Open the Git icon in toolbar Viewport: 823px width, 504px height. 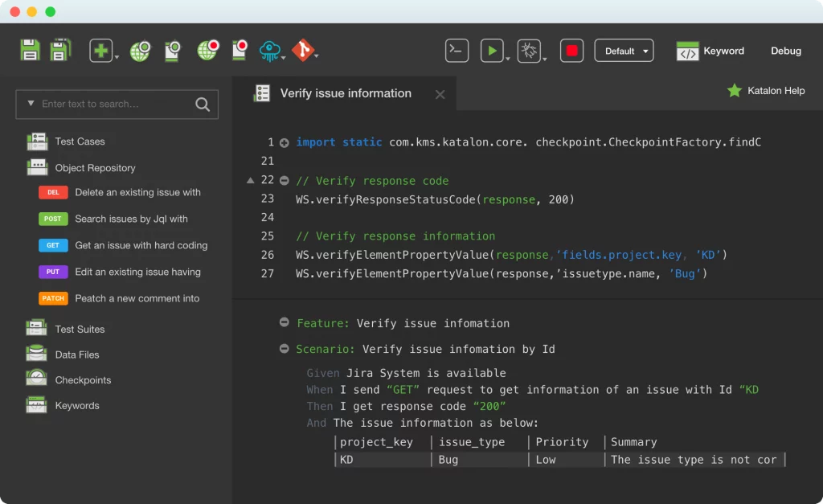[x=302, y=51]
